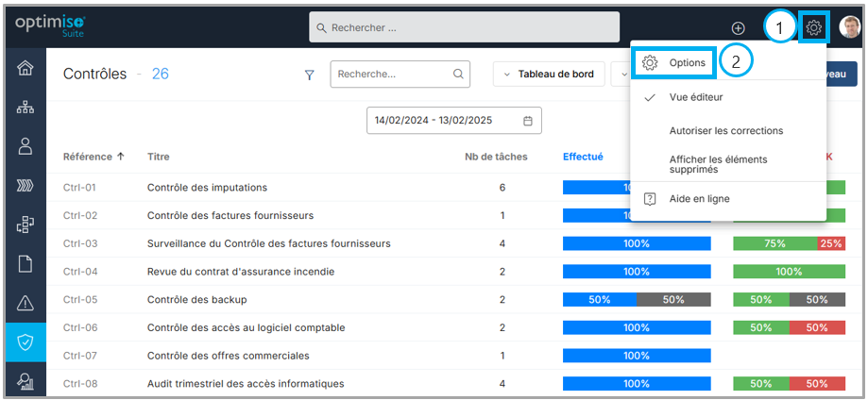Select Options in the settings menu
868x400 pixels.
[x=687, y=63]
